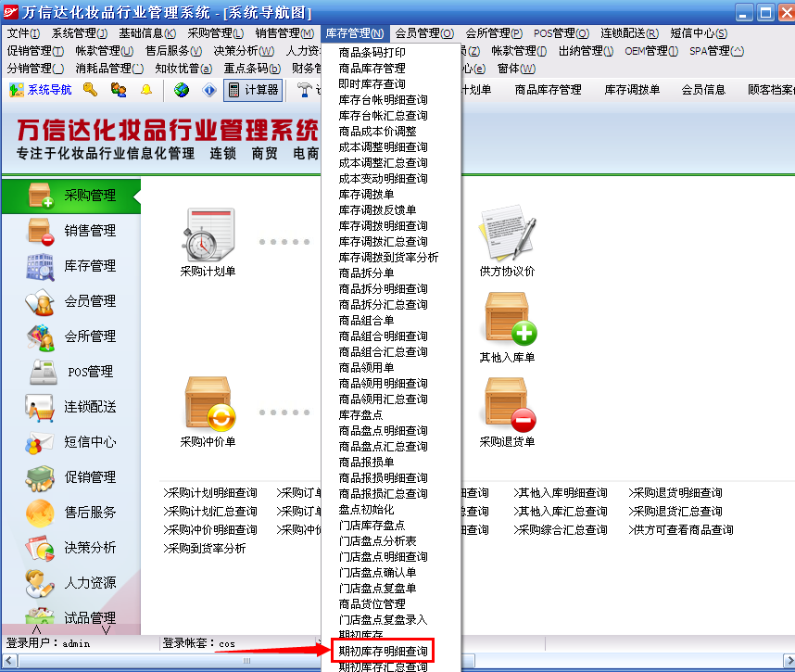Open the 其他入库明细查询 link

[560, 493]
